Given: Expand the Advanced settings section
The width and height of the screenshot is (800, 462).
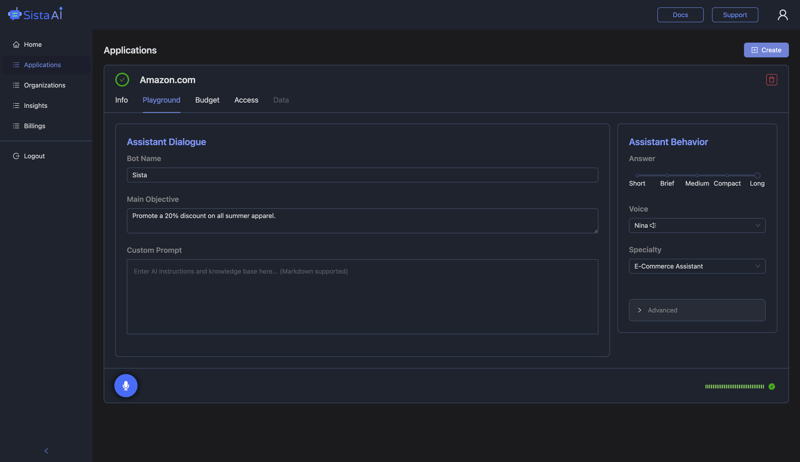Looking at the screenshot, I should click(x=697, y=310).
